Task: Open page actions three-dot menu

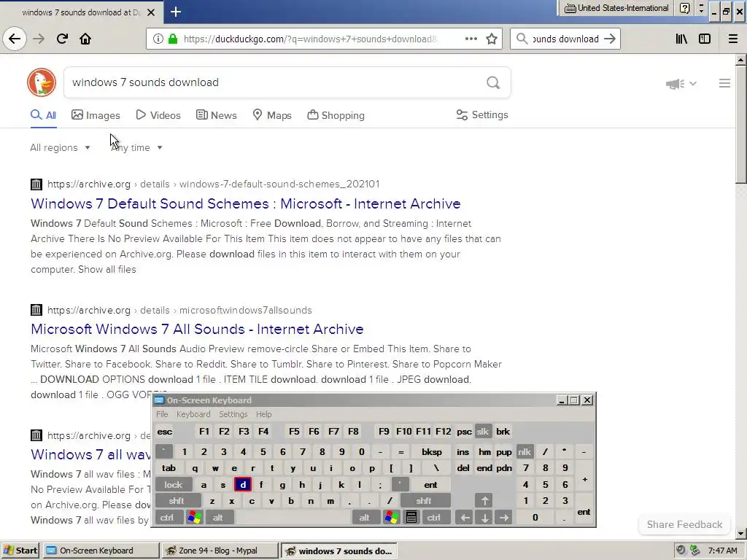Action: [471, 39]
